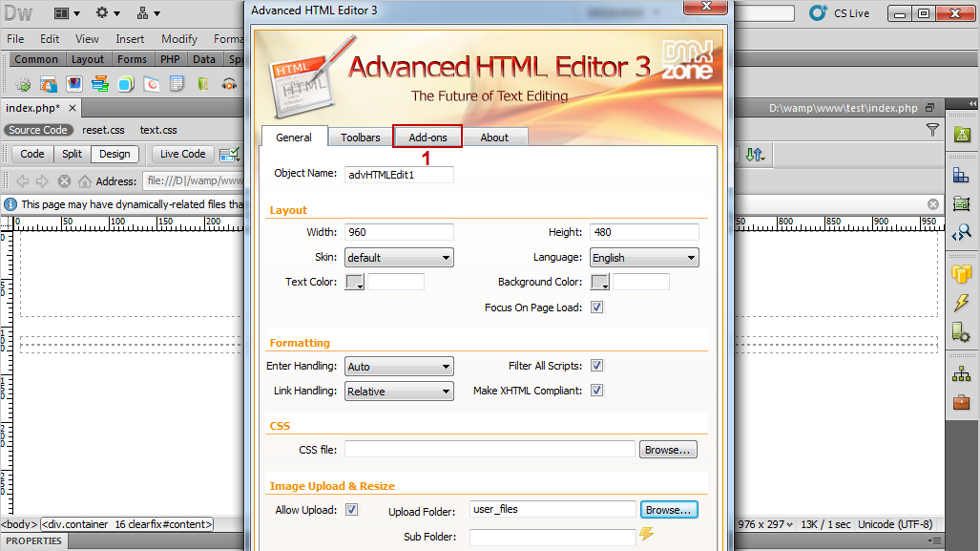
Task: Open the File menu
Action: pos(15,39)
